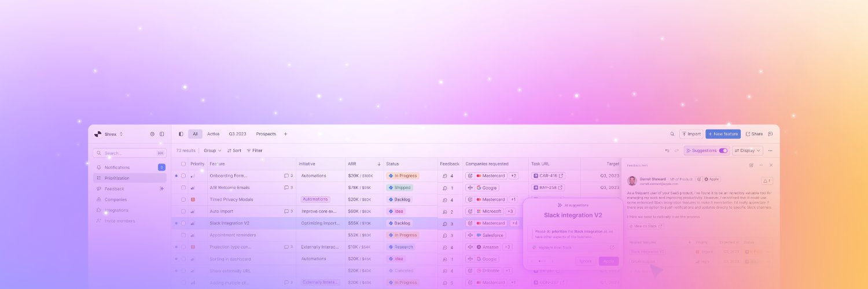Open the Shrex workspace switcher
This screenshot has height=289, width=868.
109,134
